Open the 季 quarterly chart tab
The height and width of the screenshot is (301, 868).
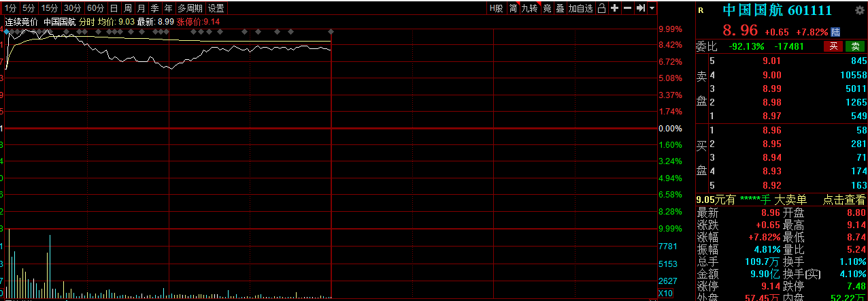[x=154, y=8]
